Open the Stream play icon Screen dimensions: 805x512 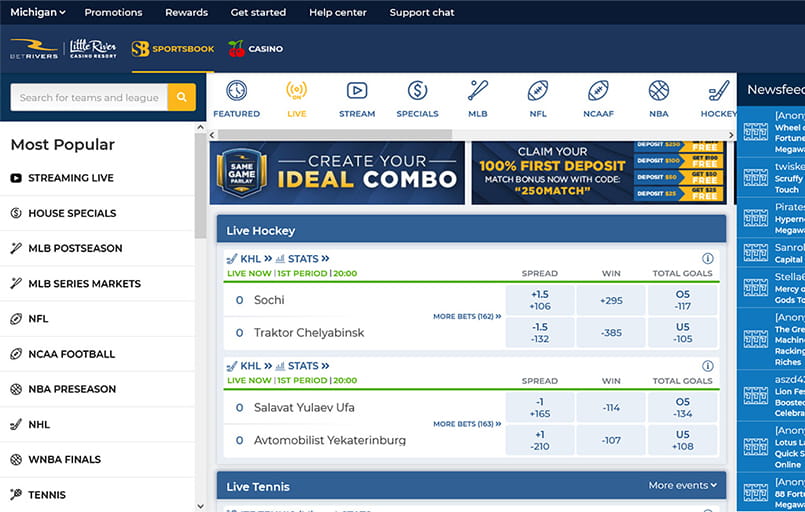tap(356, 91)
